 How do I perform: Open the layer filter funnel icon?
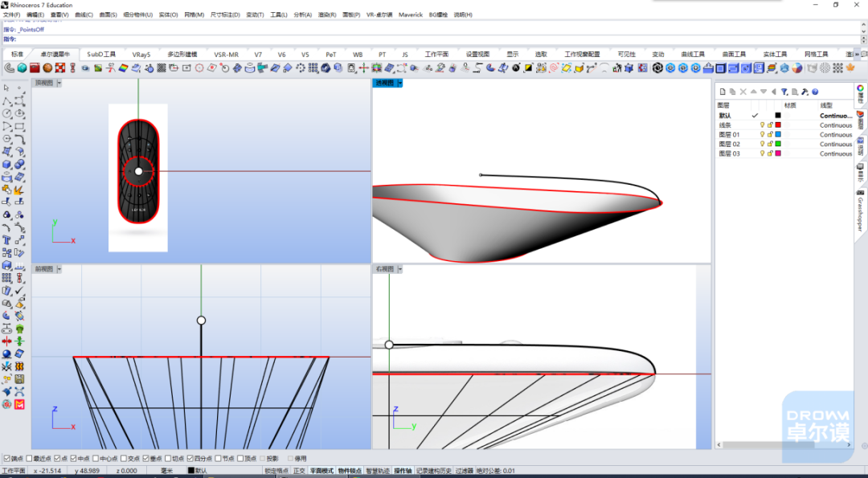784,92
